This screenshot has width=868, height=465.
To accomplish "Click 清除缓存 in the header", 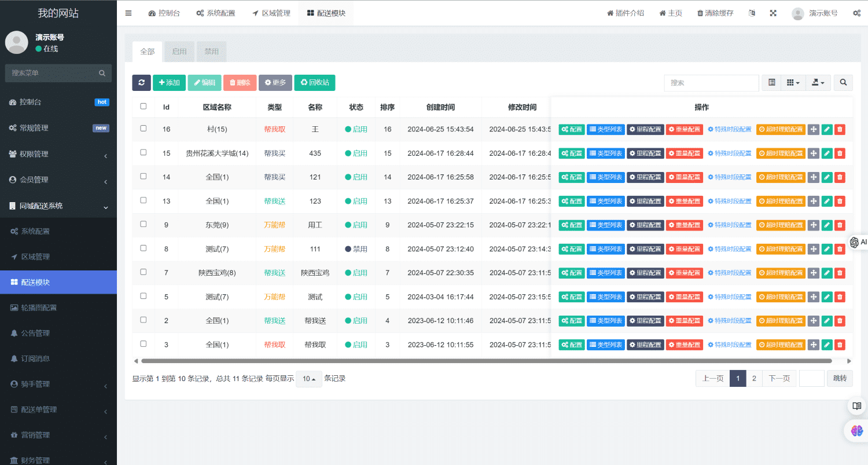I will click(x=715, y=13).
